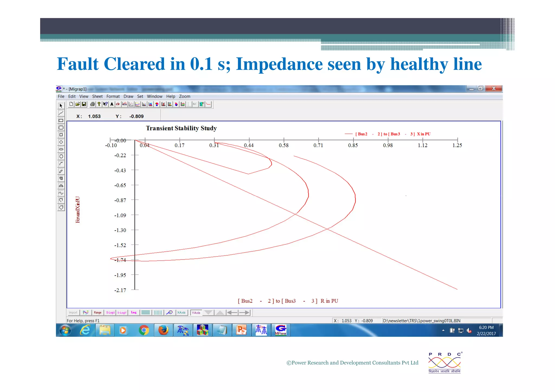Click the Range button

click(98, 313)
